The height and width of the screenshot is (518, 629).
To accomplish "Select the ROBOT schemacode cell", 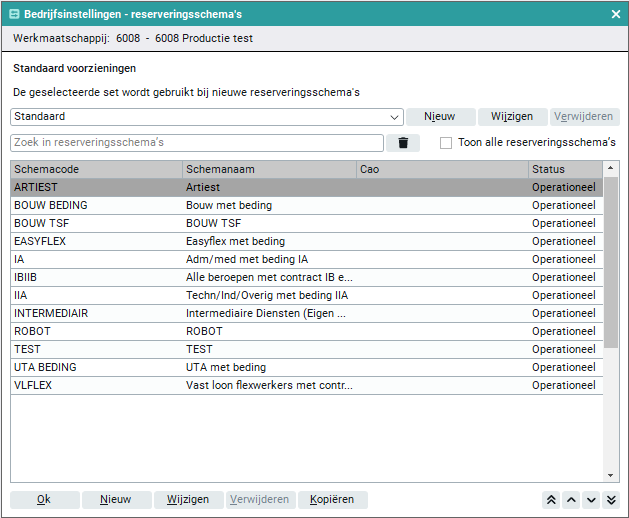I will (x=96, y=331).
